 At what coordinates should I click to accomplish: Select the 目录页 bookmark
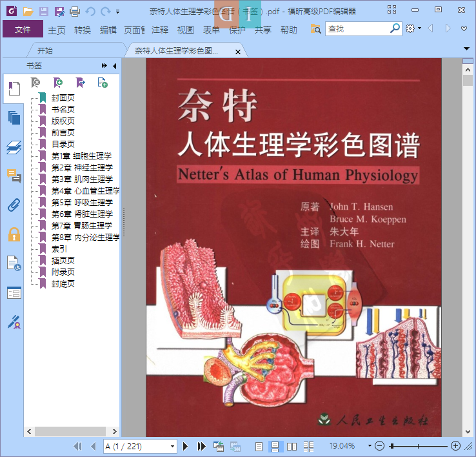(x=63, y=145)
